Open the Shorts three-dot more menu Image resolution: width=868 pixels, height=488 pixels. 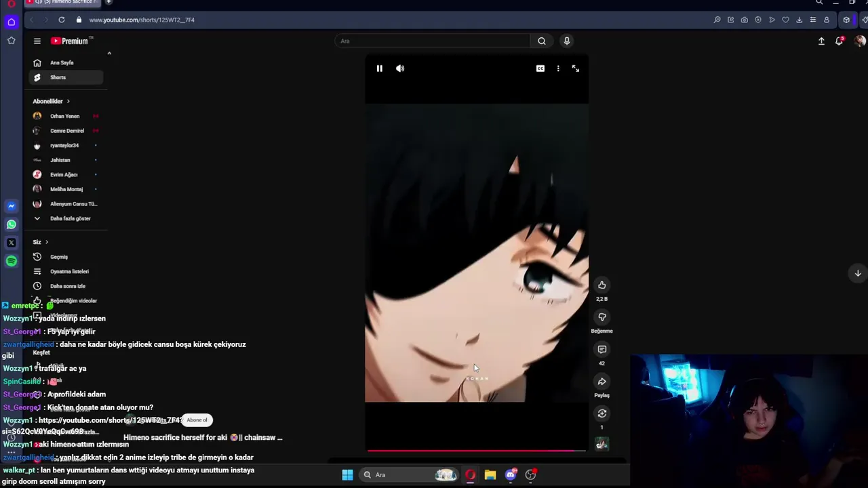tap(558, 68)
